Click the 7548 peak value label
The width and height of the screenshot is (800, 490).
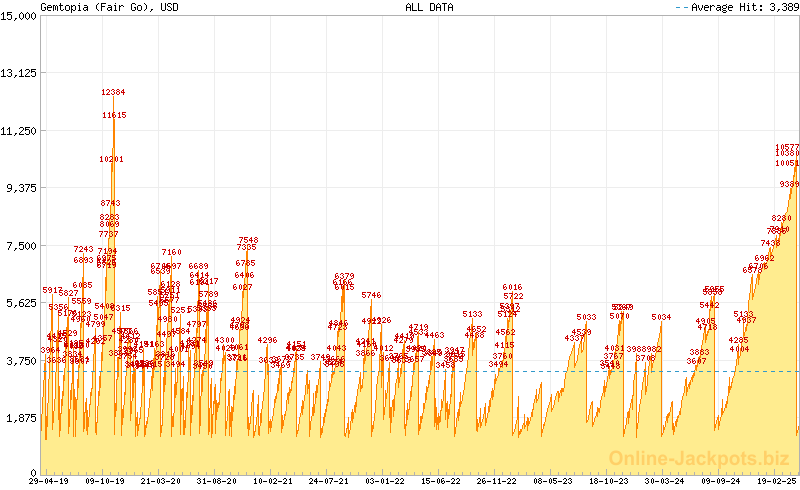coord(248,240)
